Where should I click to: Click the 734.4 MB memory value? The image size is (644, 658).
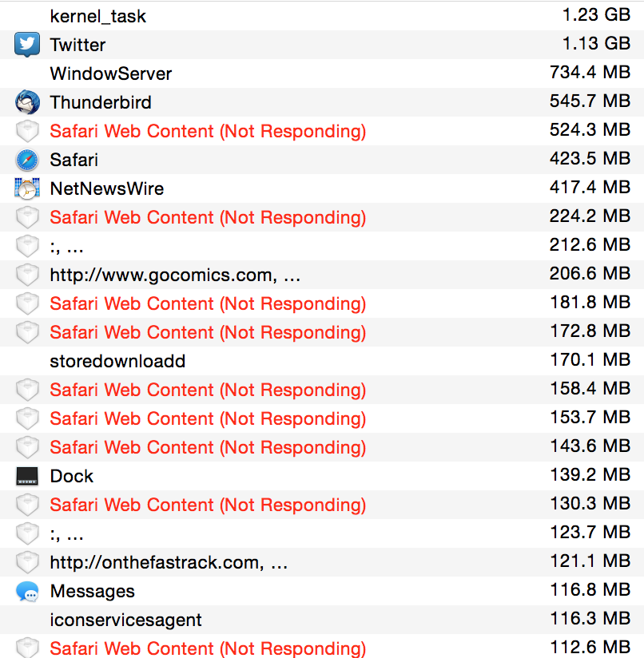point(590,72)
